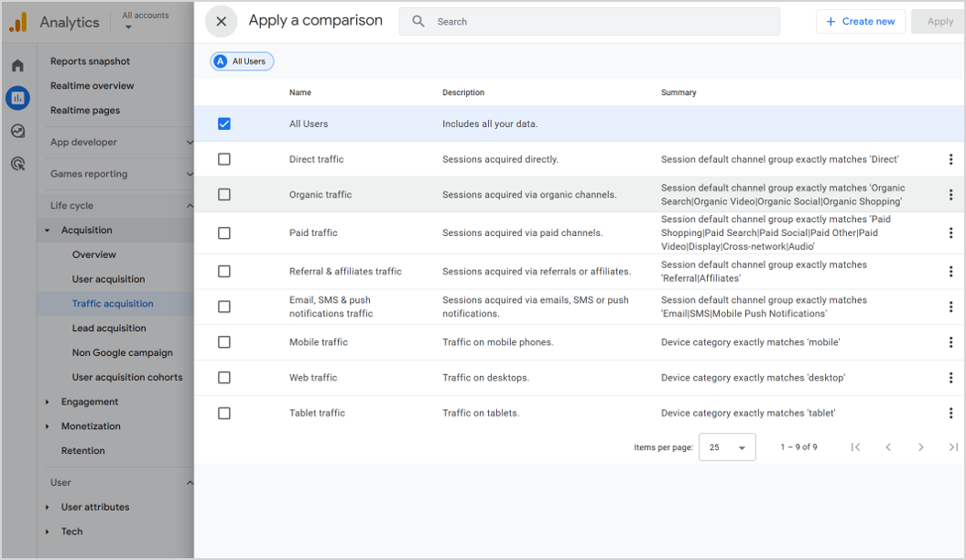
Task: Check the Referral & affiliates traffic checkbox
Action: 224,272
